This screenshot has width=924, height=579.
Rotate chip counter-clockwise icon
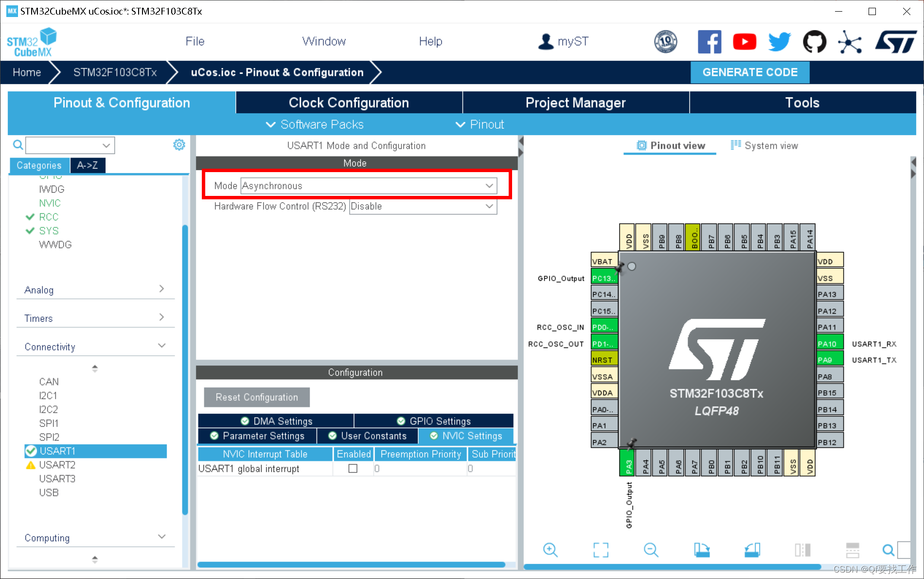click(x=752, y=550)
